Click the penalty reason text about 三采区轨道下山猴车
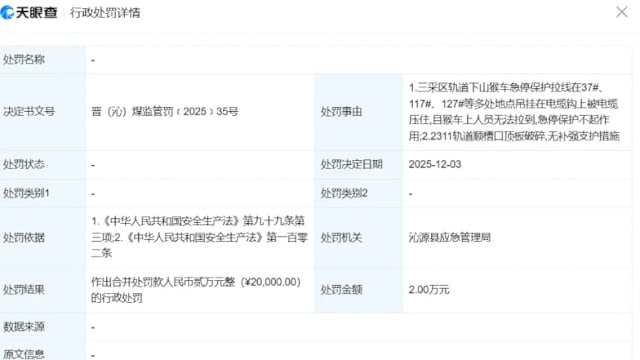The width and height of the screenshot is (640, 360). [514, 111]
